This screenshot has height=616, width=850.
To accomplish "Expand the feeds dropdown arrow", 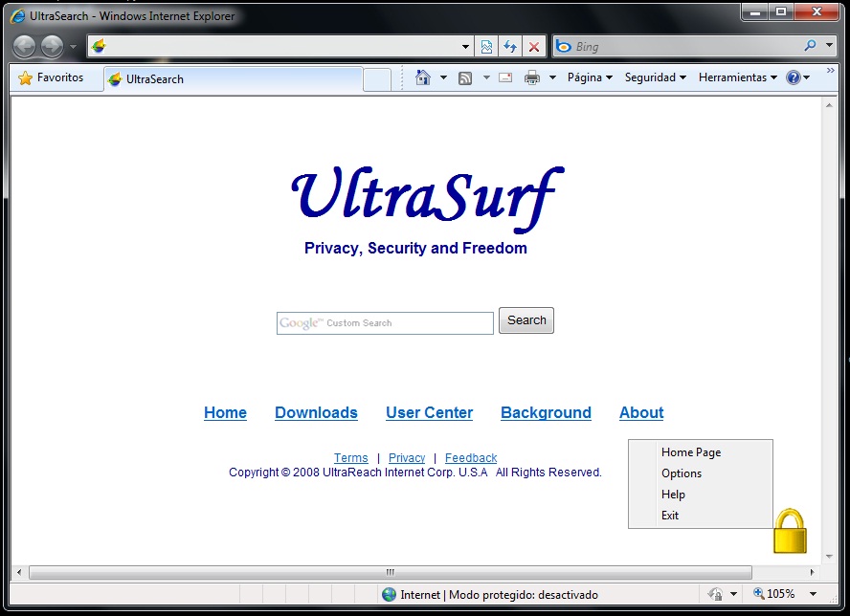I will click(486, 77).
